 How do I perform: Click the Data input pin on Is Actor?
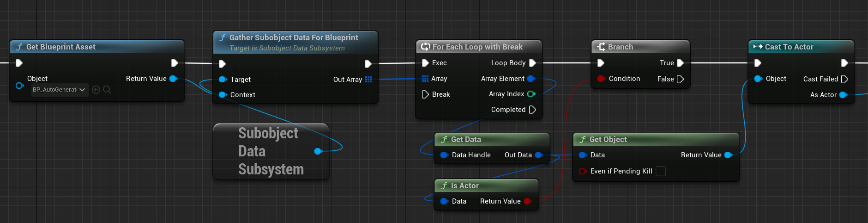tap(444, 201)
